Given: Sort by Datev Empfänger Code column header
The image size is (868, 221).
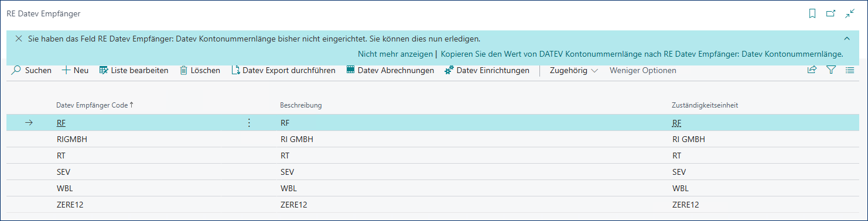Looking at the screenshot, I should click(x=95, y=105).
